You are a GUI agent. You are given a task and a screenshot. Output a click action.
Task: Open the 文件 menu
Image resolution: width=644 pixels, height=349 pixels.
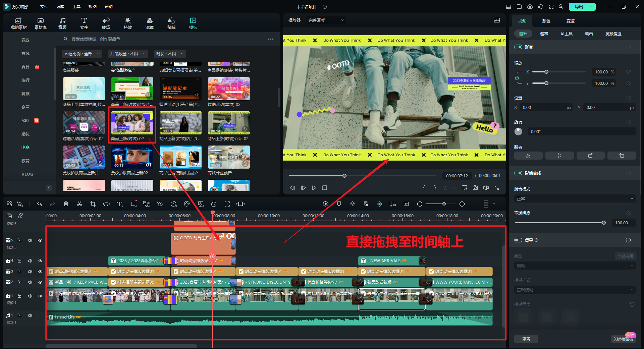pyautogui.click(x=44, y=7)
